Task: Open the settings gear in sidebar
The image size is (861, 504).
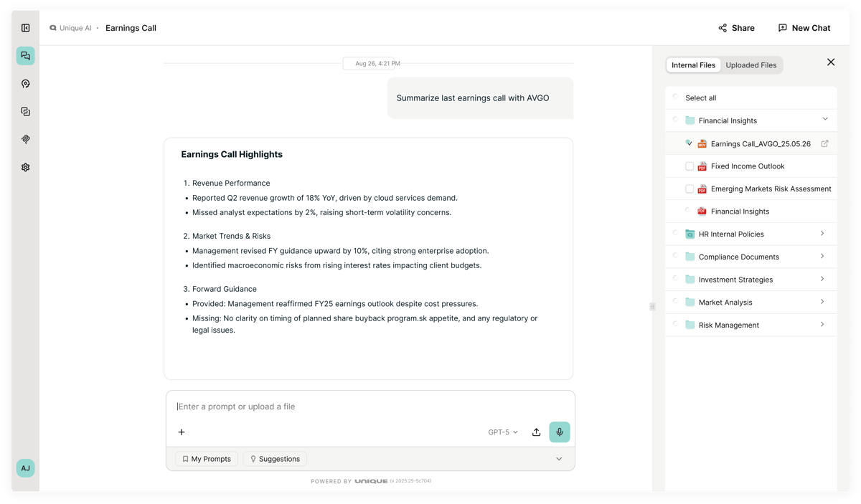Action: 26,167
